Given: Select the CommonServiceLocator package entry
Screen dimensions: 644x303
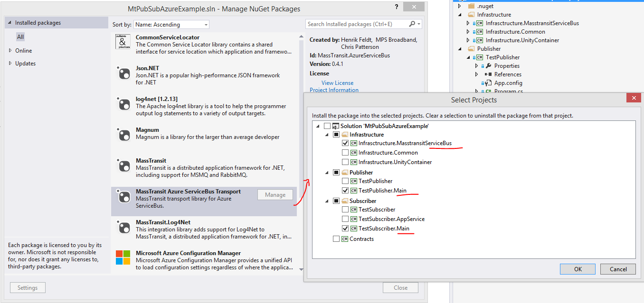Looking at the screenshot, I should point(204,46).
